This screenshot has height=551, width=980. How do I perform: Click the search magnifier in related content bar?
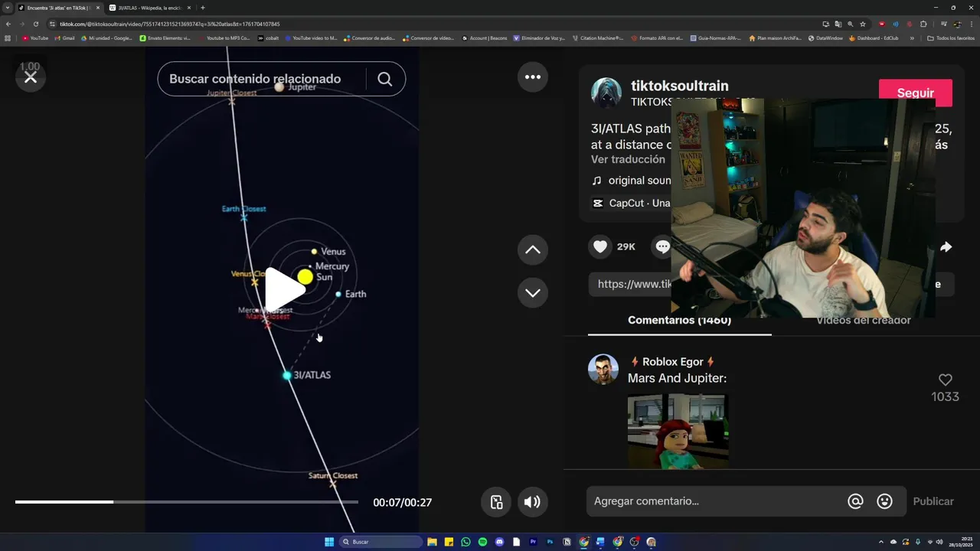[x=385, y=79]
